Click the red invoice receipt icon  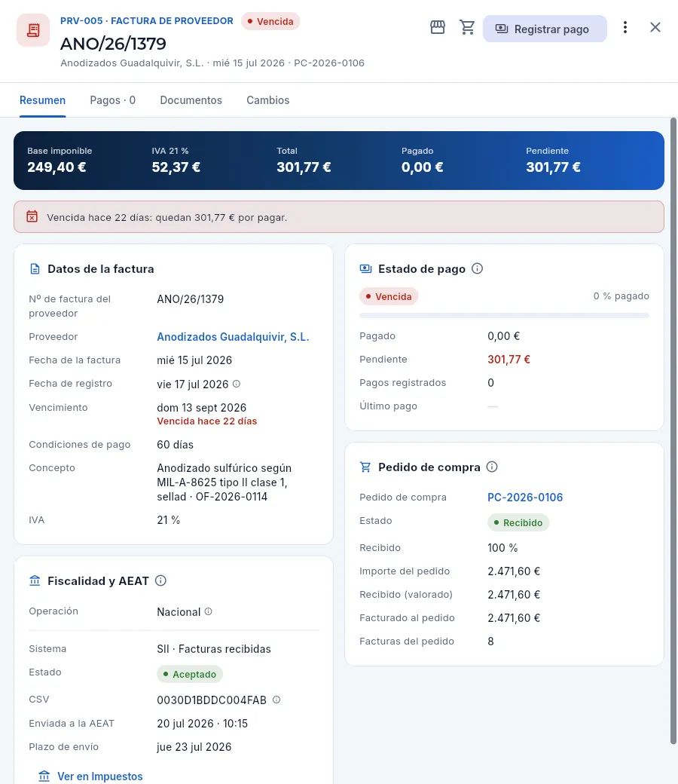[33, 30]
